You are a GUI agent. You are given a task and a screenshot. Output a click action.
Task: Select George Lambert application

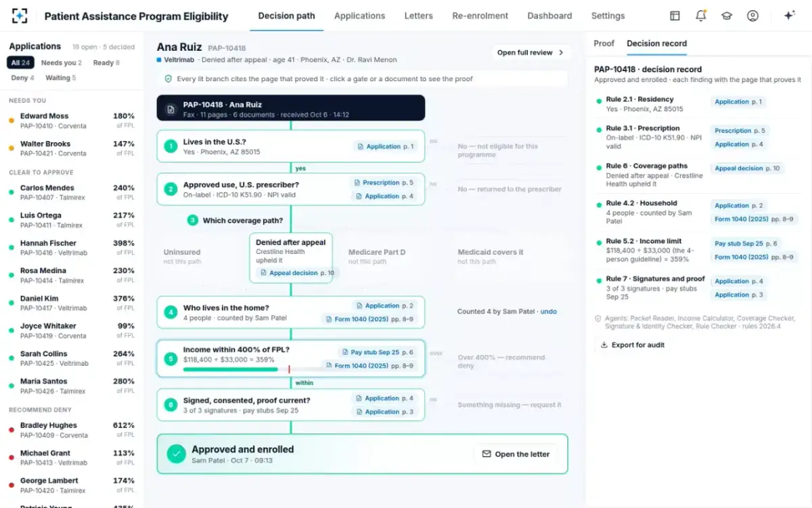pos(72,485)
